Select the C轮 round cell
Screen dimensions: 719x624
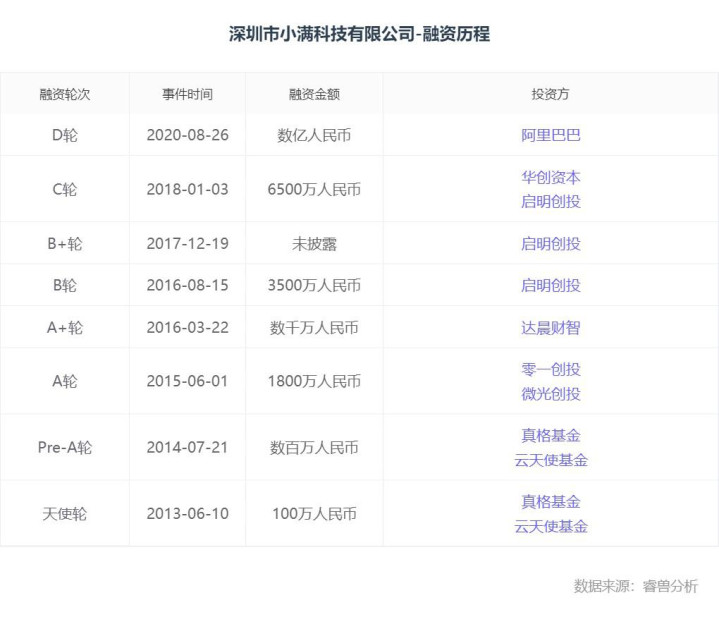tap(65, 189)
